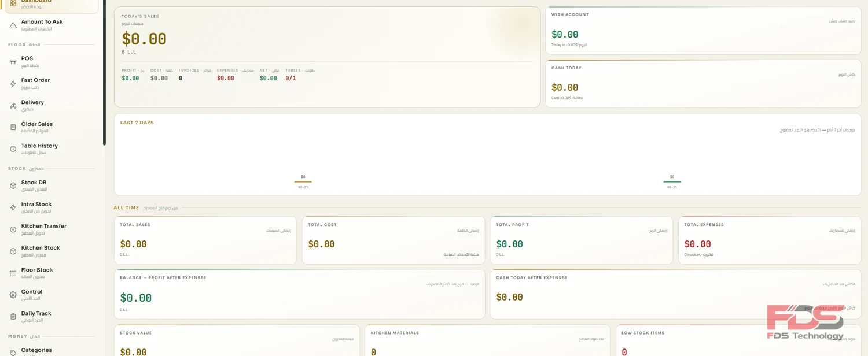Click the Kitchen Materials card title
This screenshot has width=868, height=356.
tap(395, 333)
